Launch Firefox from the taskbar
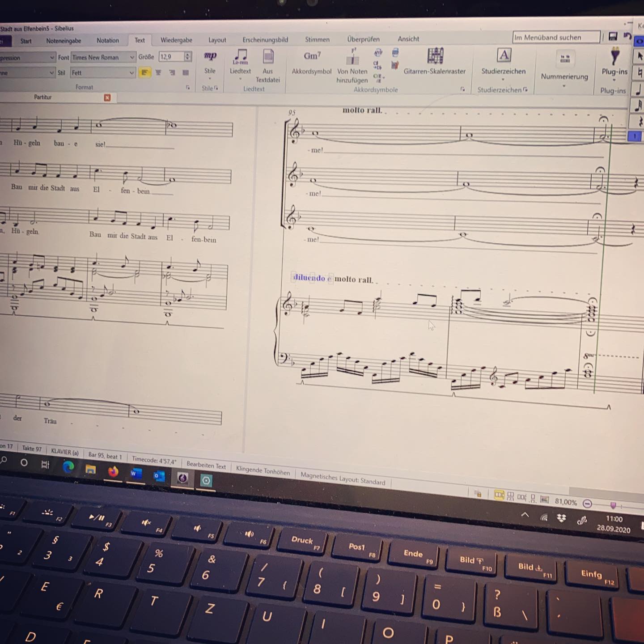The image size is (644, 644). tap(113, 471)
